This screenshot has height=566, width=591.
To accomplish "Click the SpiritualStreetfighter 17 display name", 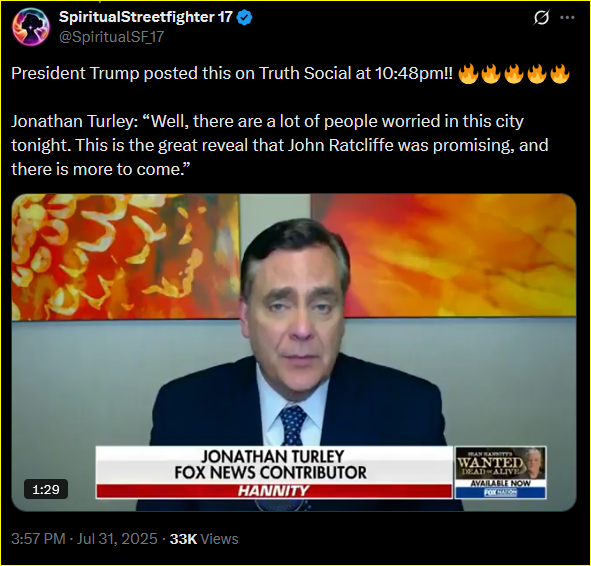I will (x=146, y=17).
